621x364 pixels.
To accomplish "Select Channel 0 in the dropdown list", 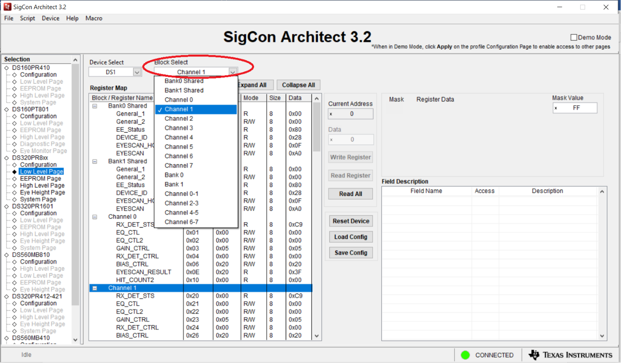I will [x=196, y=100].
